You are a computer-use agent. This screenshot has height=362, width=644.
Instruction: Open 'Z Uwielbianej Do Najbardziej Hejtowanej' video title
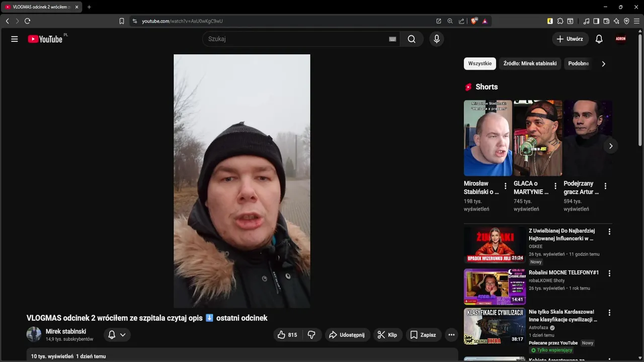562,235
